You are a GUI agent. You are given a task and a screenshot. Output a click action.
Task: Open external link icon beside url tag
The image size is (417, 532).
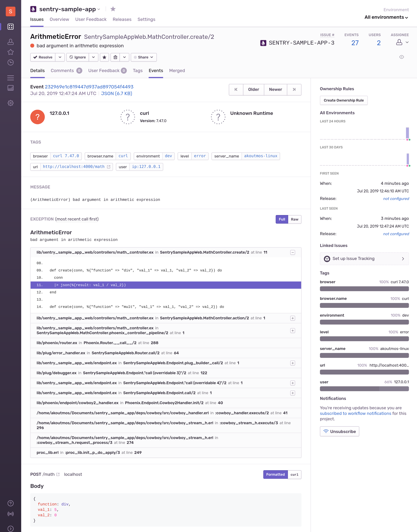click(x=109, y=167)
